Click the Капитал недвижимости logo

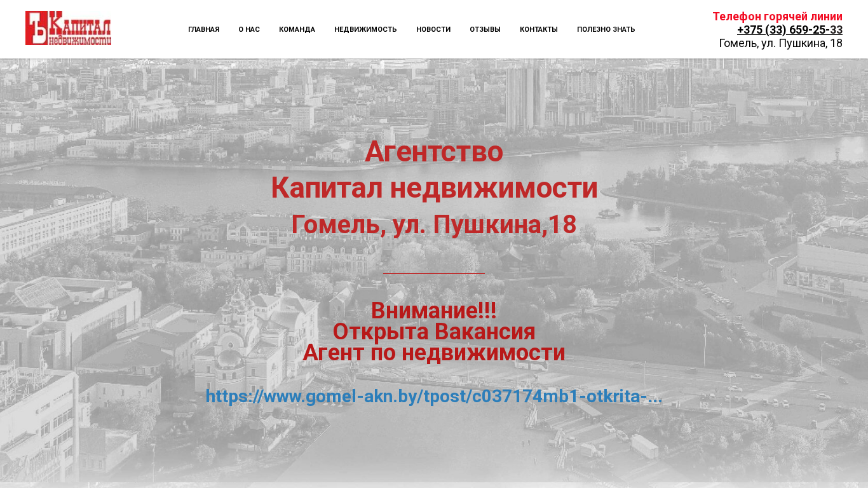tap(69, 28)
